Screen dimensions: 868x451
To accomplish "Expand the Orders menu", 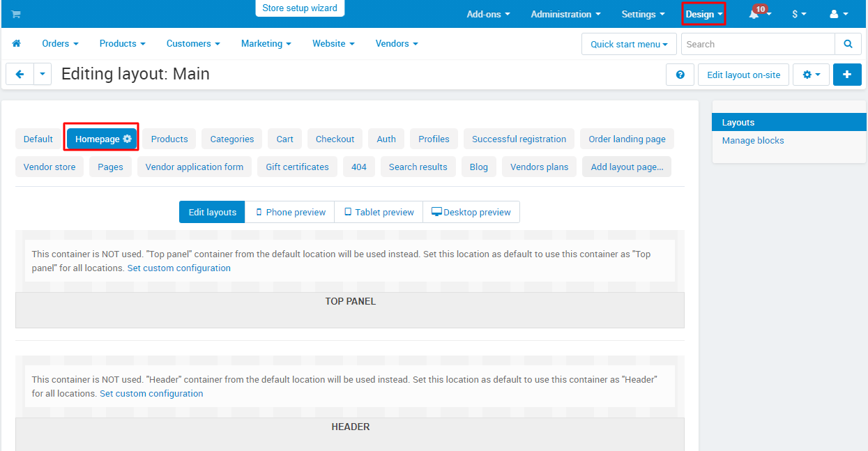I will 60,43.
